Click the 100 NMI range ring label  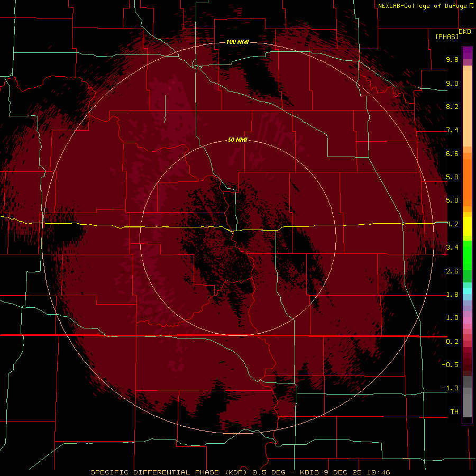237,42
